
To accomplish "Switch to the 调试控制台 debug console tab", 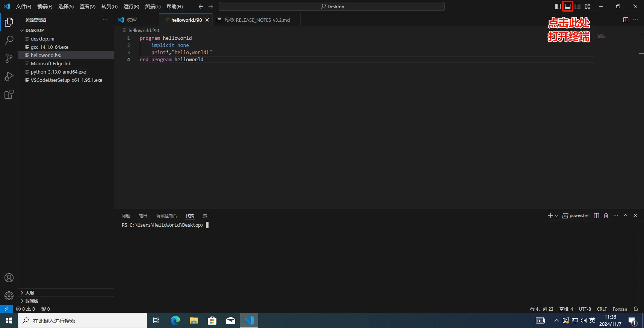I will [x=166, y=216].
